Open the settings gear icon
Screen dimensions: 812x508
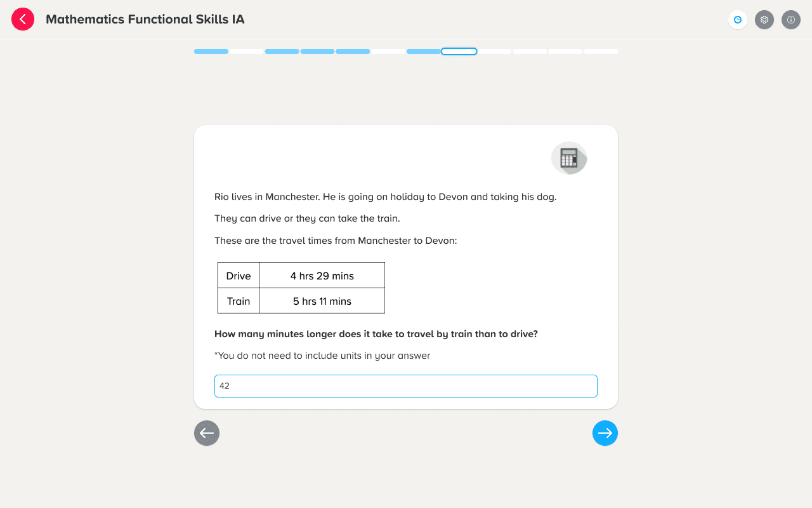pyautogui.click(x=764, y=20)
